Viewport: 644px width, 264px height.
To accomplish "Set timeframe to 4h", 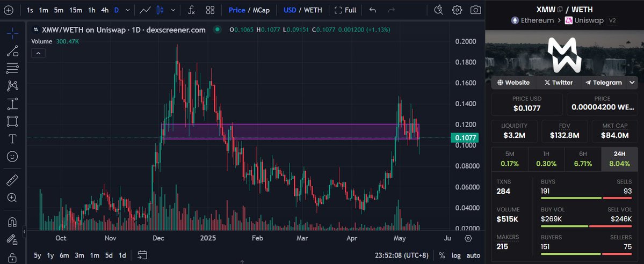I will (x=105, y=10).
